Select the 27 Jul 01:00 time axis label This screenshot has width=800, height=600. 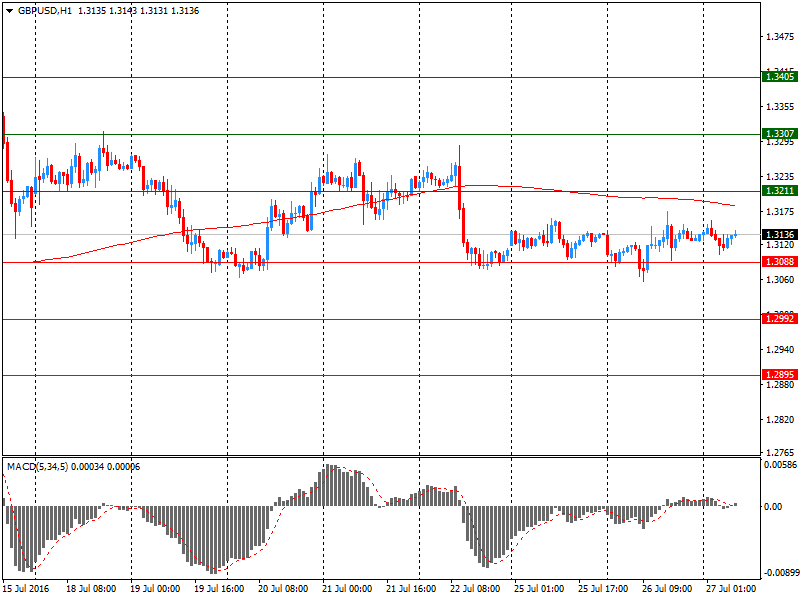(x=731, y=589)
